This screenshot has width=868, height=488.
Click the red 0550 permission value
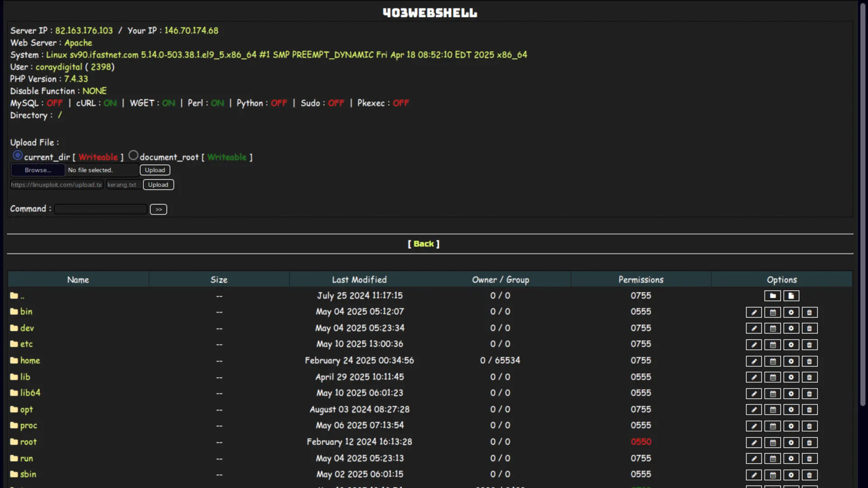click(x=641, y=441)
